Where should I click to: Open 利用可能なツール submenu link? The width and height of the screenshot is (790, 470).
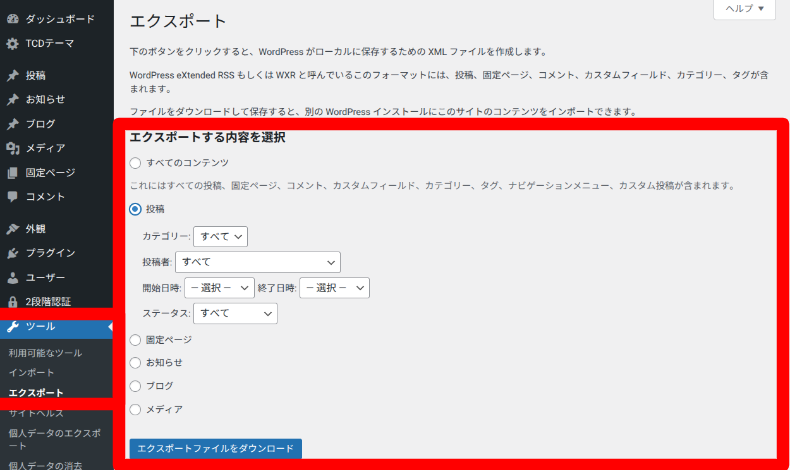[x=45, y=353]
